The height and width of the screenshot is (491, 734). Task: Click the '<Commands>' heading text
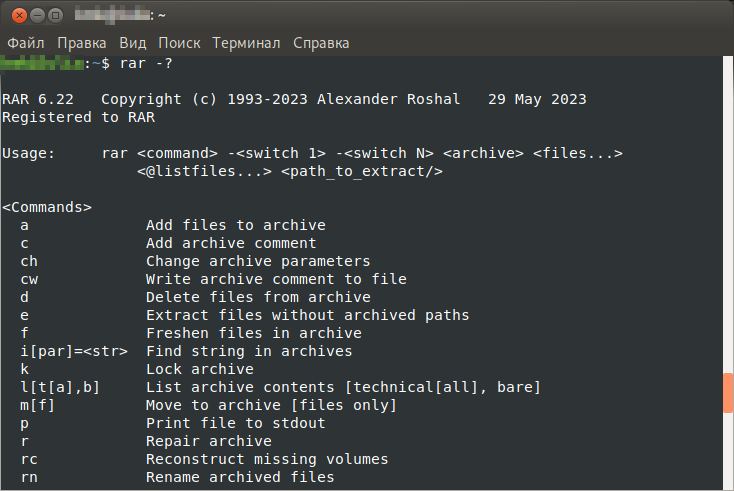point(47,207)
